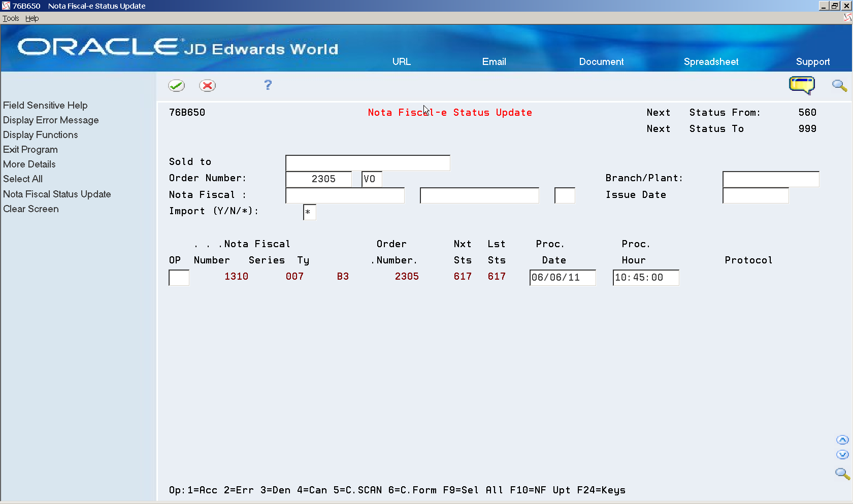853x504 pixels.
Task: Select Field Sensitive Help
Action: click(x=45, y=105)
